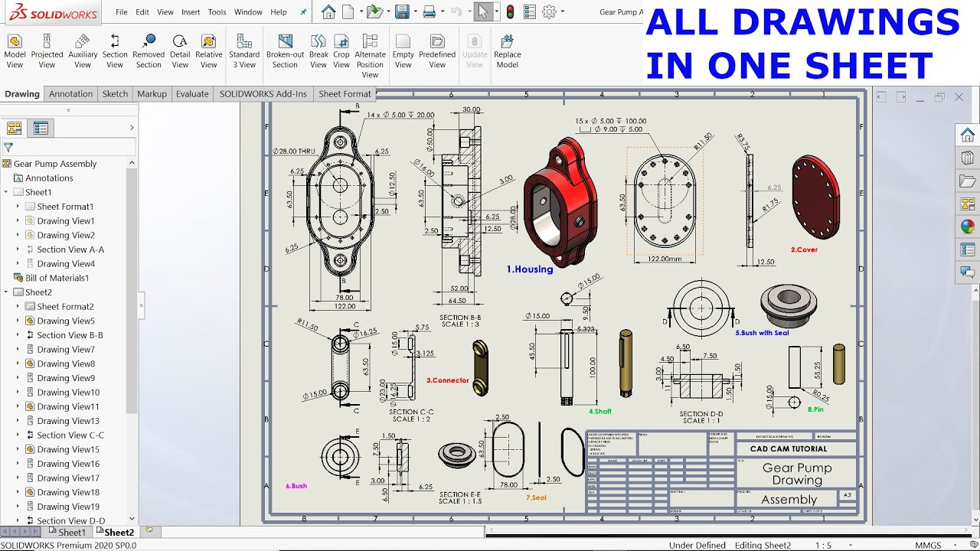This screenshot has height=551, width=980.
Task: Choose the Predefined View tool
Action: point(437,51)
